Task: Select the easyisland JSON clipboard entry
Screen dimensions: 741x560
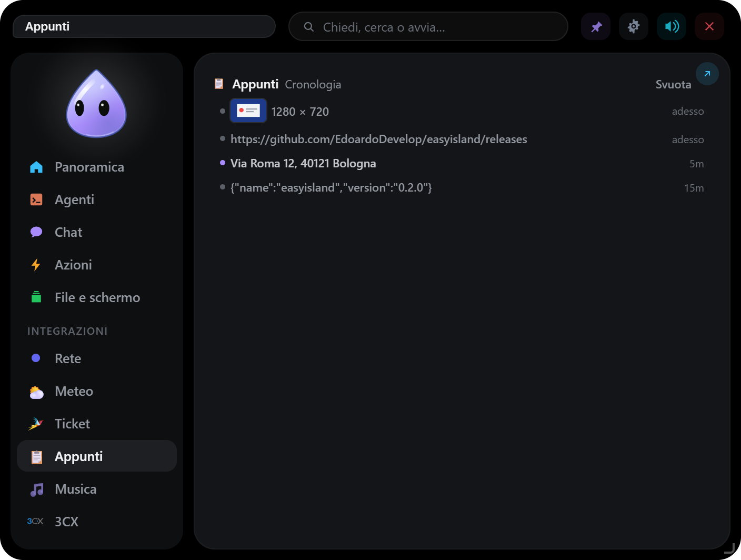Action: 331,187
